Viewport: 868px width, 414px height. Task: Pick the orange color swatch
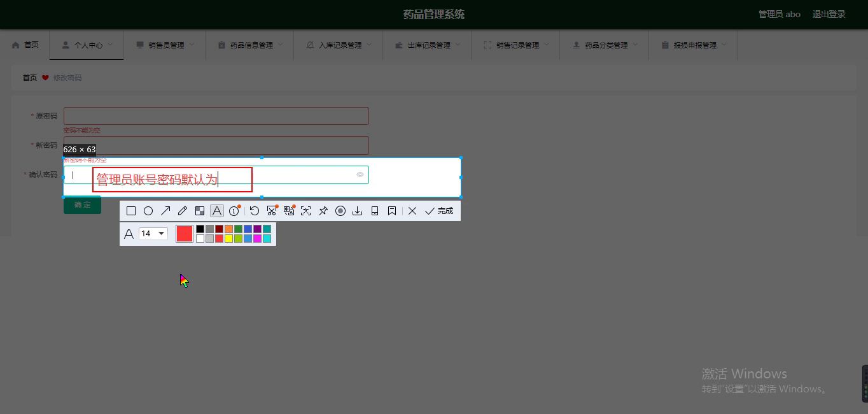pyautogui.click(x=229, y=229)
